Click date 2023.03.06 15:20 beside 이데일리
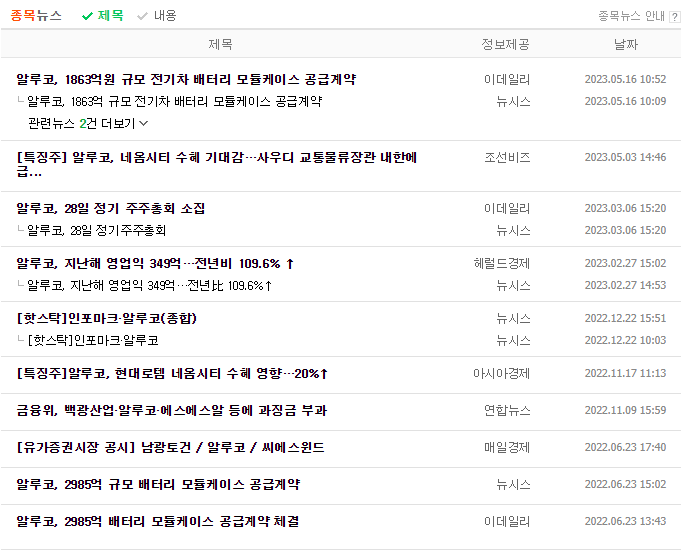The height and width of the screenshot is (559, 692). [x=625, y=208]
